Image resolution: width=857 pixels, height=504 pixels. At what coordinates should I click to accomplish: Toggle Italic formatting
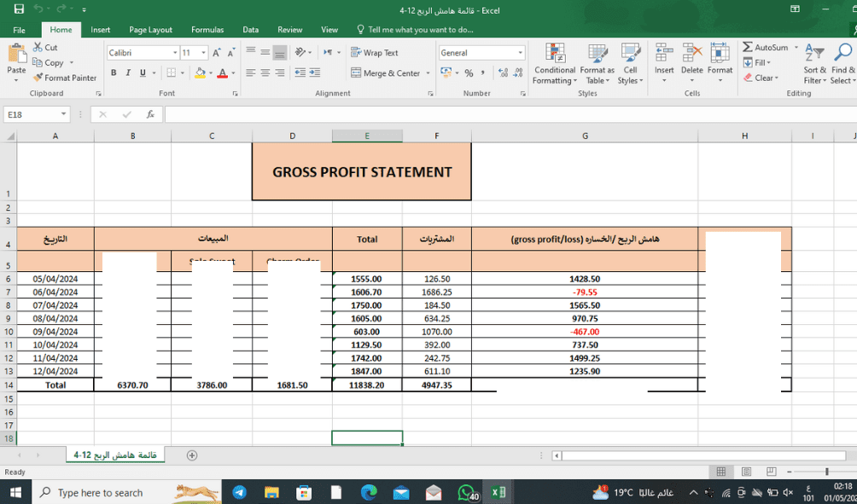pos(128,72)
